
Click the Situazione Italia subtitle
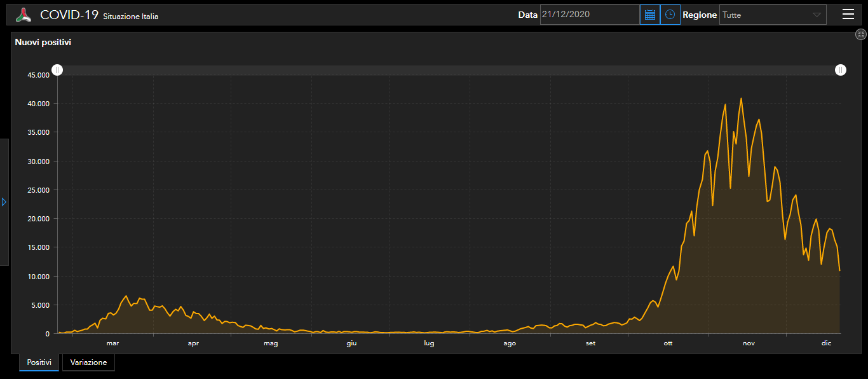coord(130,17)
